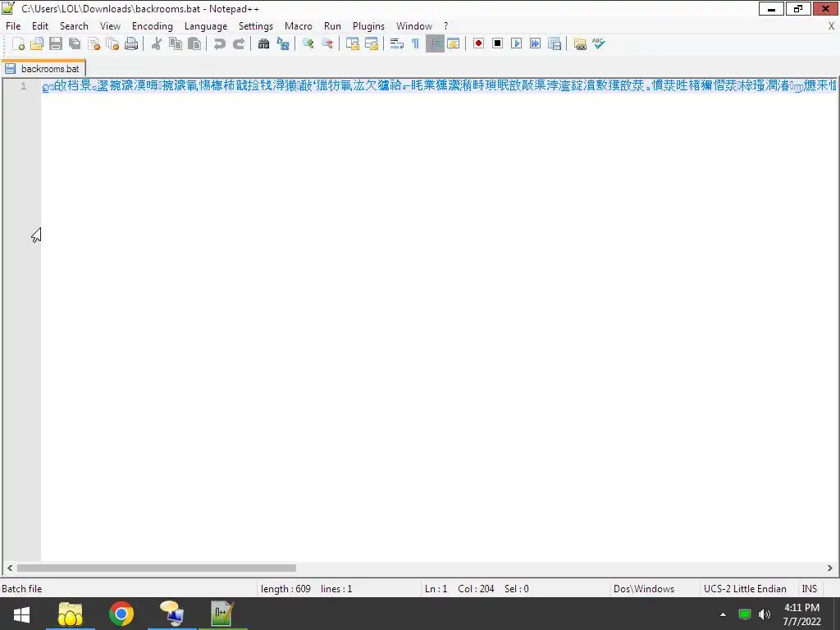
Task: Click length : 609 status text
Action: tap(285, 589)
